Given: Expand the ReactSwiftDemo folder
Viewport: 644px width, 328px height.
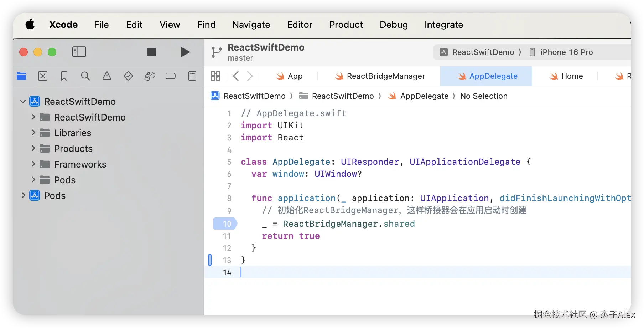Looking at the screenshot, I should tap(33, 117).
